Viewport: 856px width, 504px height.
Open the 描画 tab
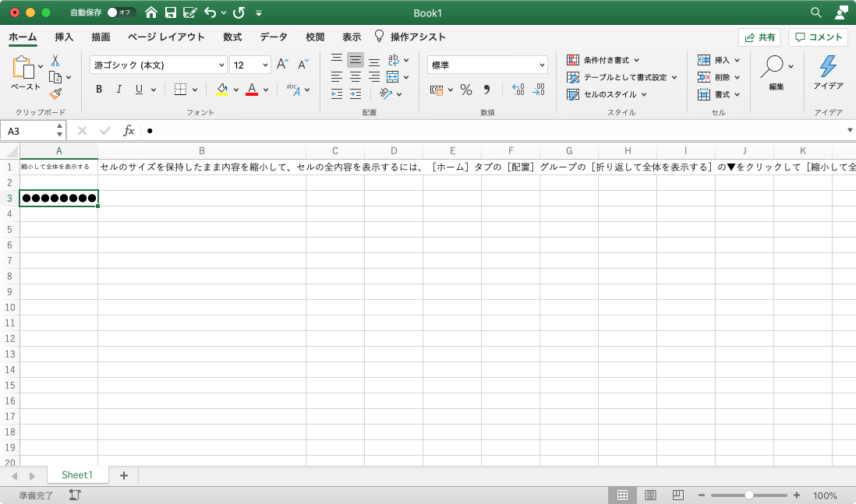[x=101, y=37]
